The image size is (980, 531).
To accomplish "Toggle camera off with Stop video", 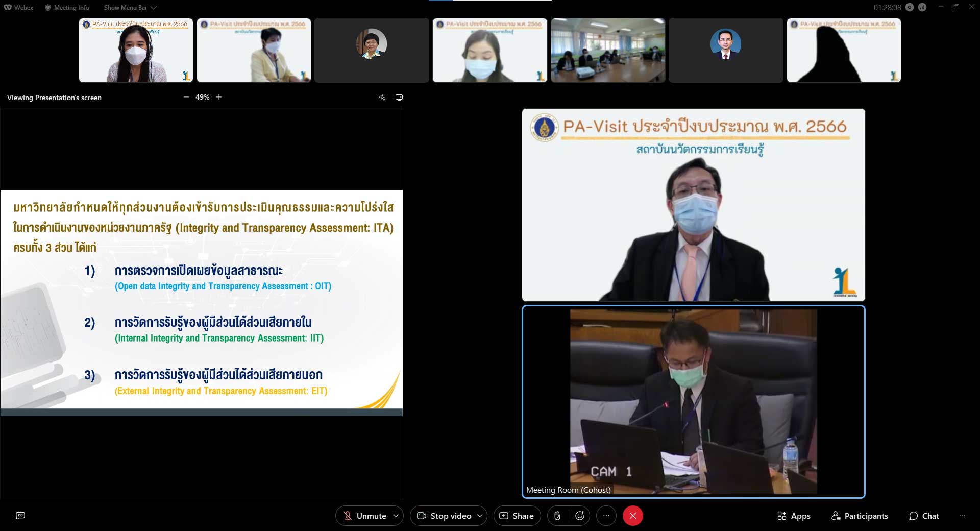I will point(444,516).
